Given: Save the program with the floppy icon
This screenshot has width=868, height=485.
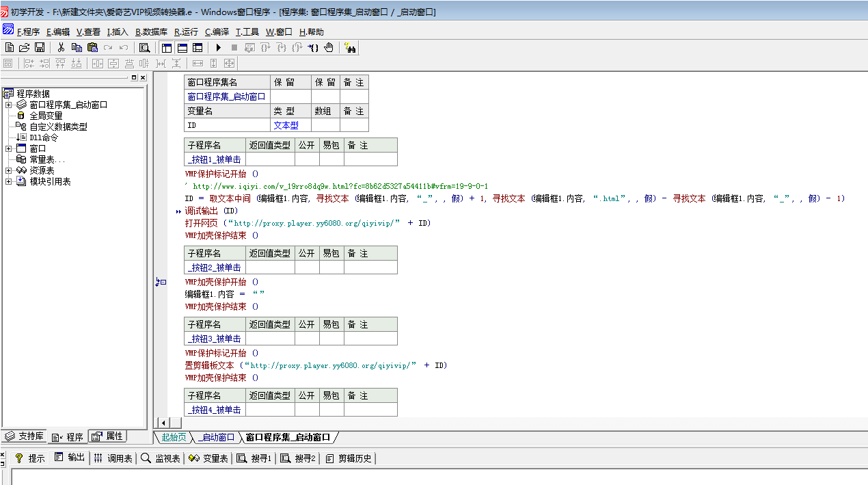Looking at the screenshot, I should click(40, 47).
